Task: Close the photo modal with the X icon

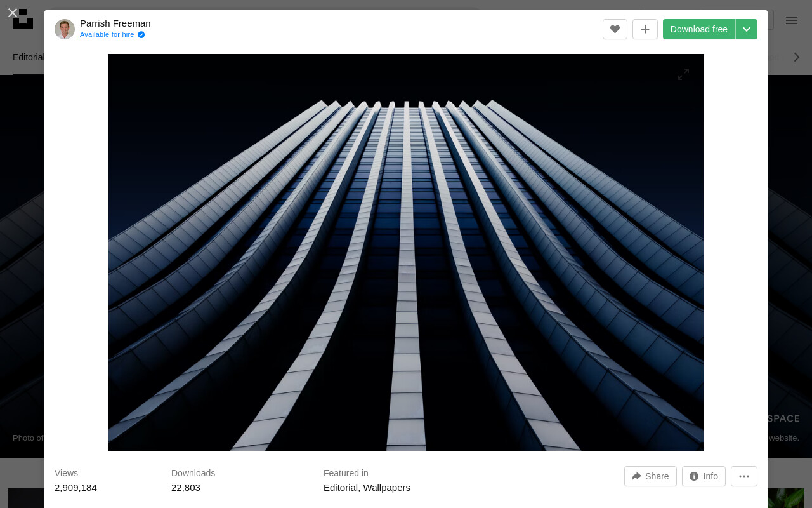Action: coord(12,13)
